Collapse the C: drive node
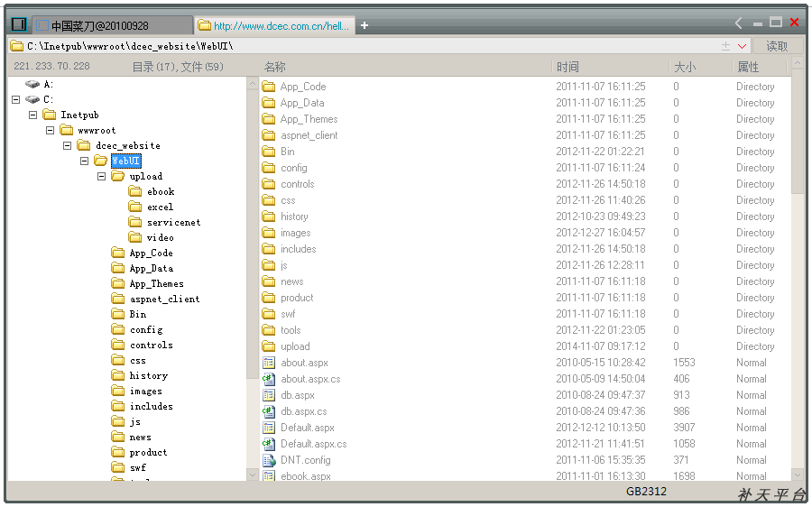This screenshot has height=507, width=812. (16, 99)
